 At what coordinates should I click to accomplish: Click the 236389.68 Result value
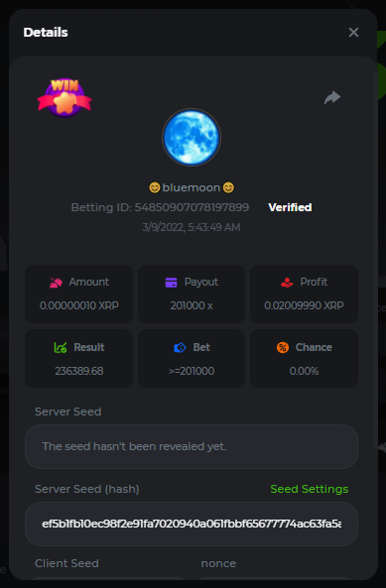[x=79, y=371]
